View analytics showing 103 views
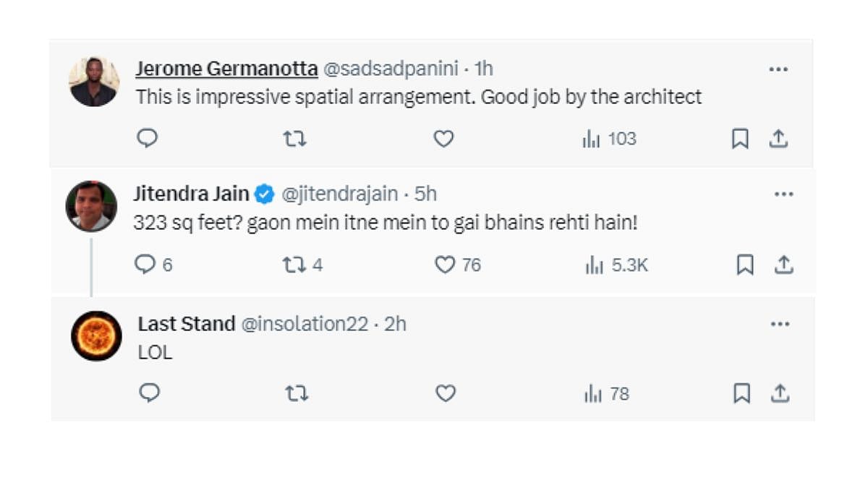 (x=609, y=138)
